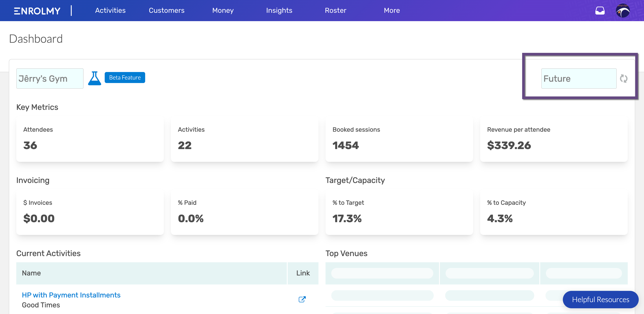Open the Insights menu
This screenshot has width=644, height=314.
(x=279, y=11)
